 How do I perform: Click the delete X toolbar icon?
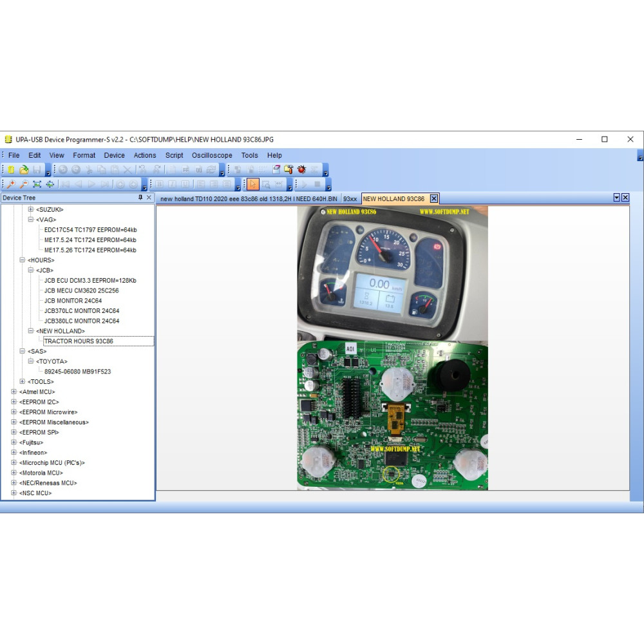point(128,169)
